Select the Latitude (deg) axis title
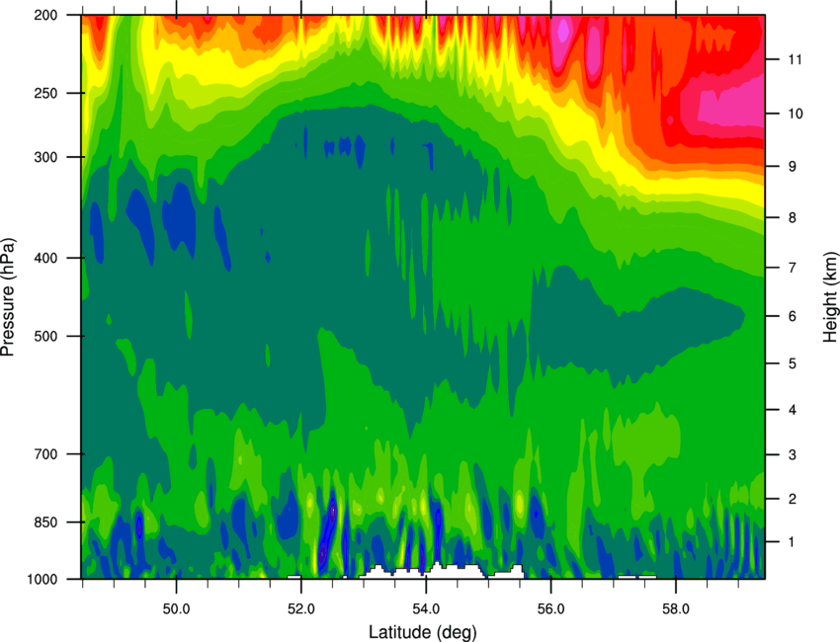Viewport: 840px width, 642px height. coord(422,632)
